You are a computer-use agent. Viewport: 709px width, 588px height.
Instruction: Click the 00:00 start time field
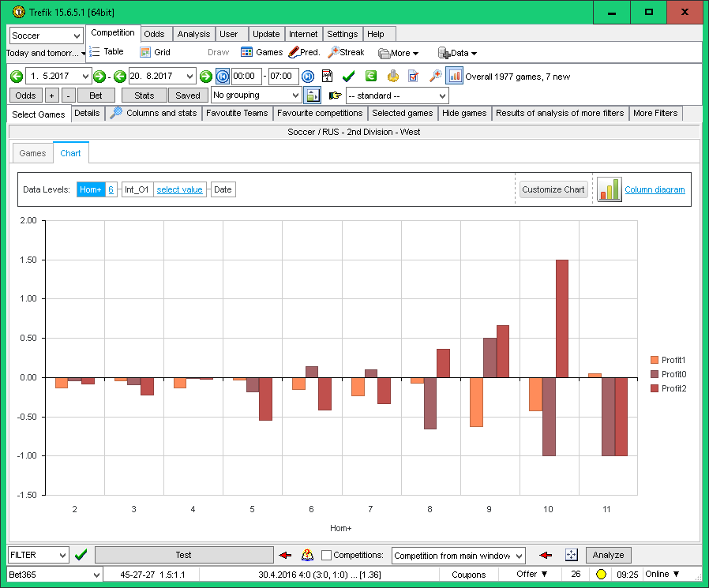(x=246, y=77)
